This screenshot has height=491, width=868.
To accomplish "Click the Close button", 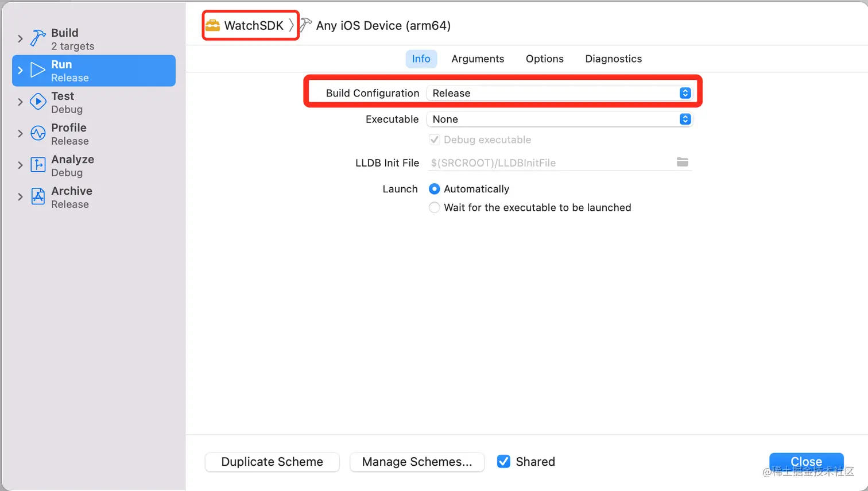I will click(x=807, y=462).
